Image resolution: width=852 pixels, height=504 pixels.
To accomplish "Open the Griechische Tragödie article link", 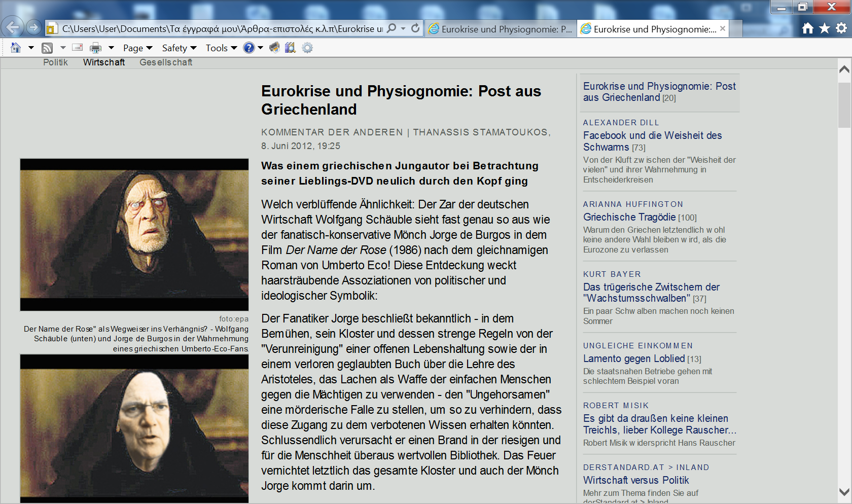I will [x=629, y=217].
